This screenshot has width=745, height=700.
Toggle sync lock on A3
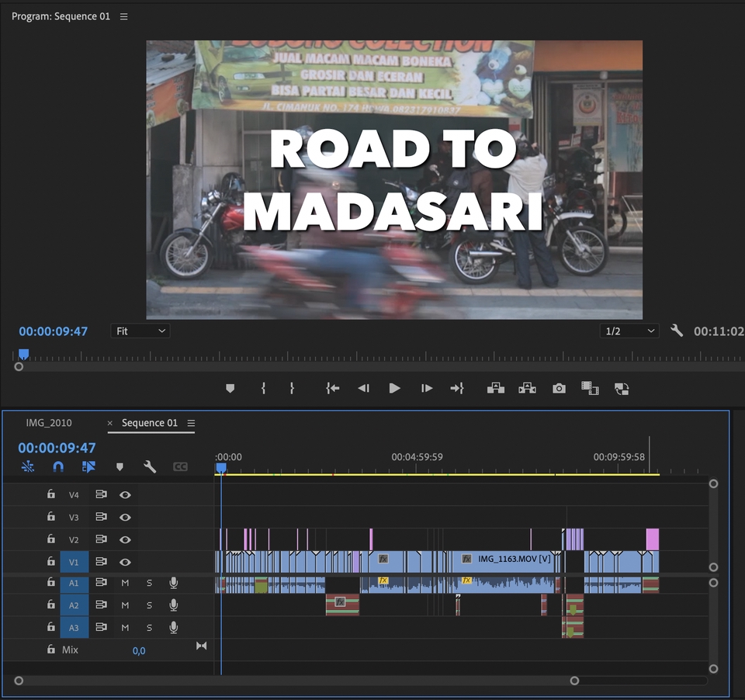tap(101, 627)
